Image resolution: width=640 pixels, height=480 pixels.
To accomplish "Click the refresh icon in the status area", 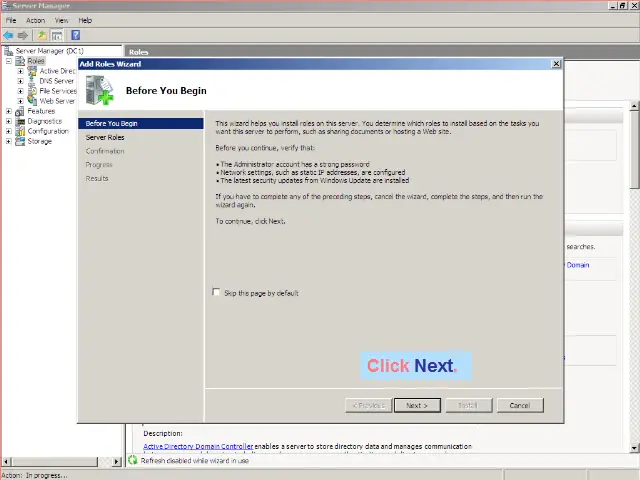I will click(133, 461).
